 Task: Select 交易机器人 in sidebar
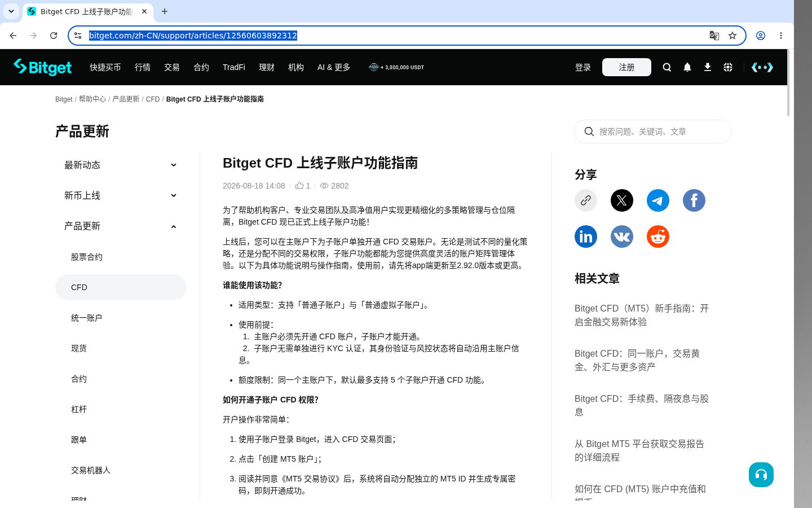coord(121,470)
